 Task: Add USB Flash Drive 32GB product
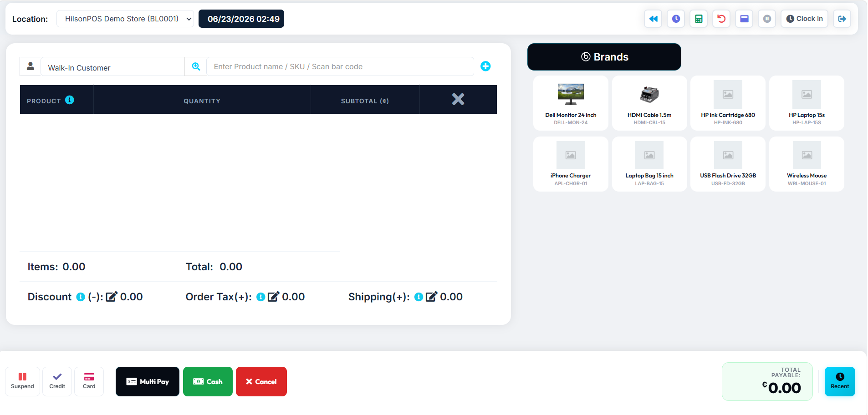pyautogui.click(x=728, y=164)
